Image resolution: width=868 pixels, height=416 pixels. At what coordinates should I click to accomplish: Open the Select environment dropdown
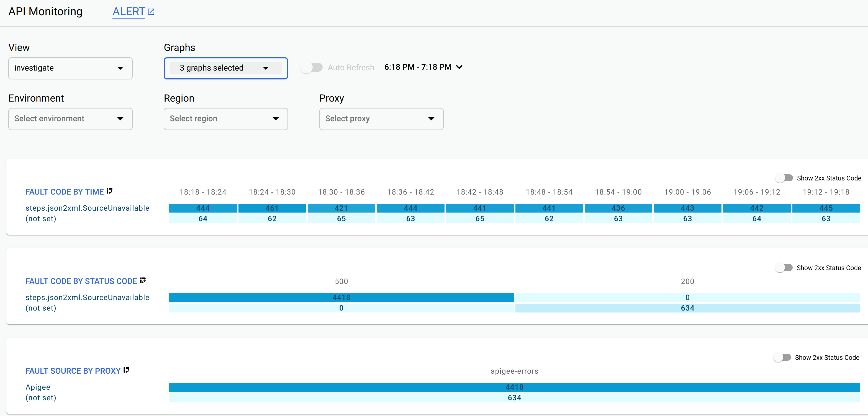[x=70, y=118]
